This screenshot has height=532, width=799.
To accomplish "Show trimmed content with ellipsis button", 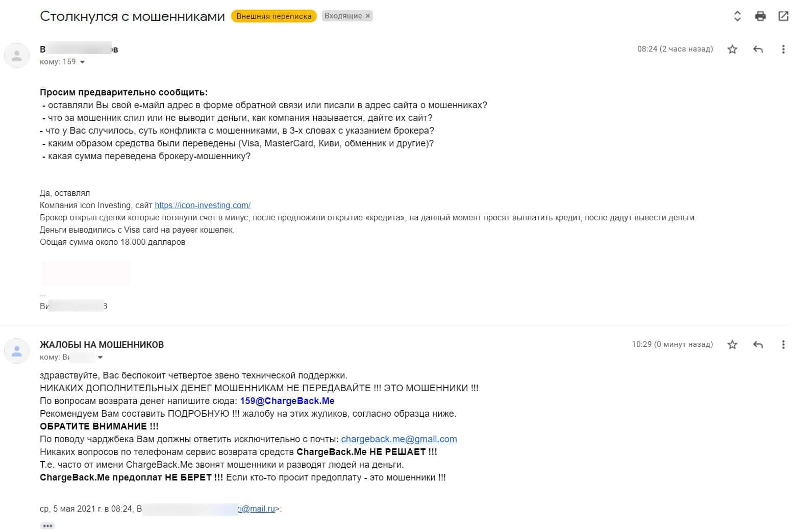I will (x=47, y=526).
